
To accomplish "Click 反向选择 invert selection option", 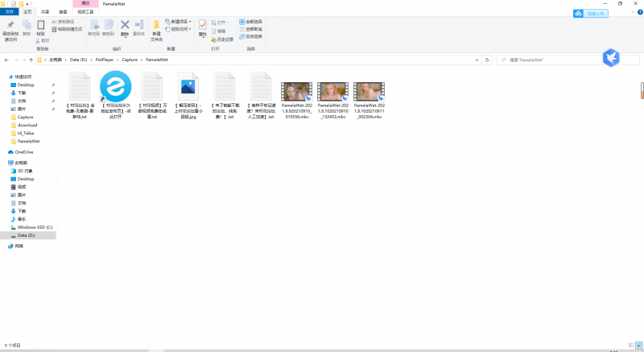I will coord(253,36).
